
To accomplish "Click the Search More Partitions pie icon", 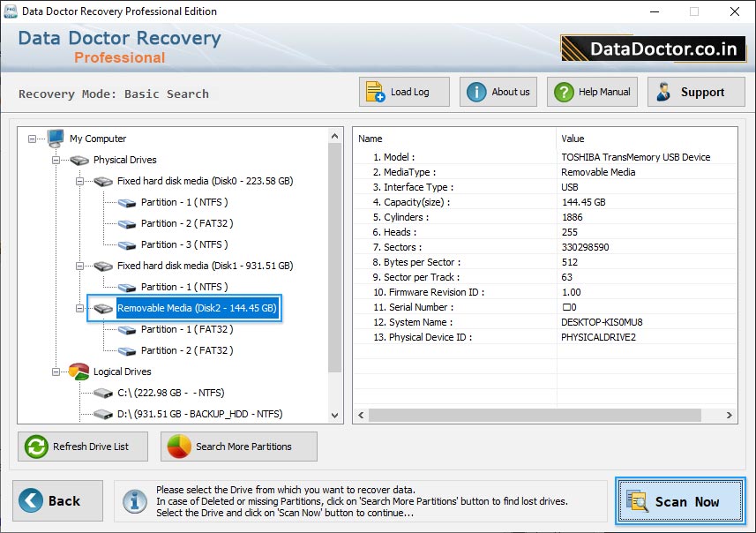I will (x=179, y=447).
